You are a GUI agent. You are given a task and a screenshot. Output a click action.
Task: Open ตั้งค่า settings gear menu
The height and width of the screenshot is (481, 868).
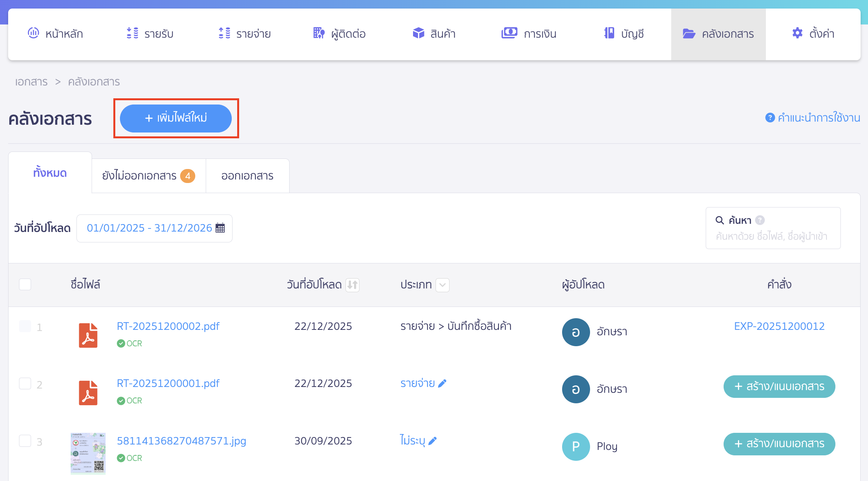point(813,34)
